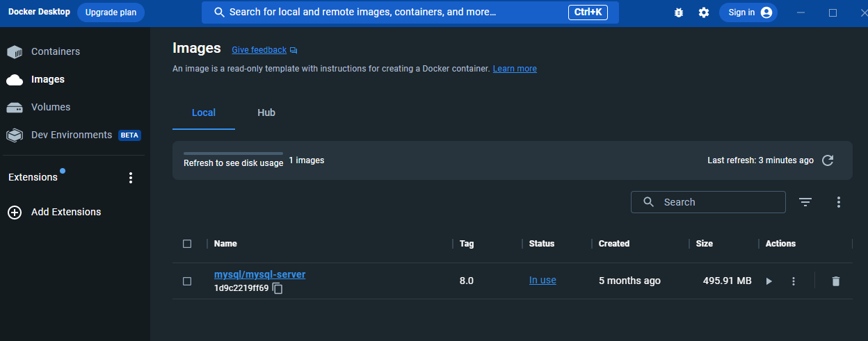The height and width of the screenshot is (341, 868).
Task: Click the disk usage progress bar
Action: (233, 153)
